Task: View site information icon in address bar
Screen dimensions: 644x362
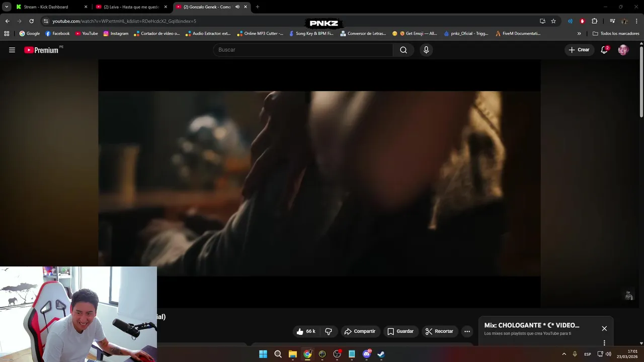Action: [46, 21]
